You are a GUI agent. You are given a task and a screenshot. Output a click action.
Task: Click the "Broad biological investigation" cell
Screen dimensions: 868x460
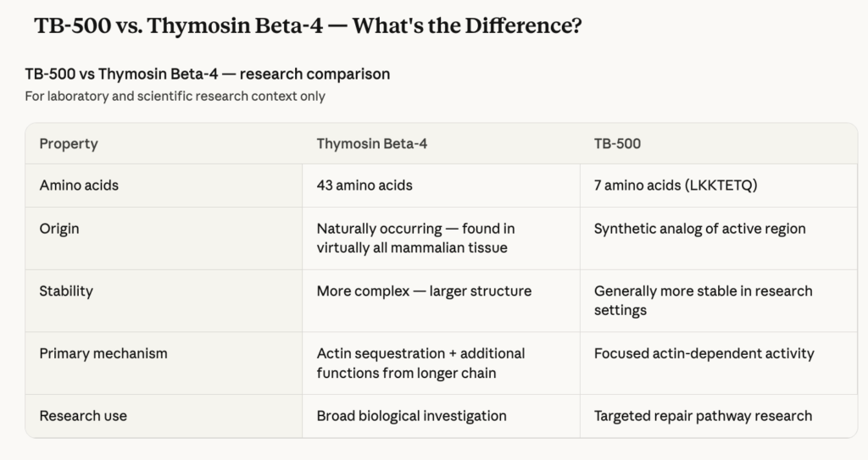pyautogui.click(x=411, y=415)
